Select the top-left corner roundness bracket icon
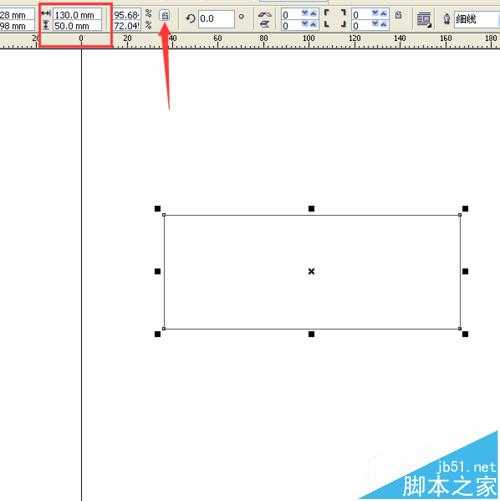 327,13
